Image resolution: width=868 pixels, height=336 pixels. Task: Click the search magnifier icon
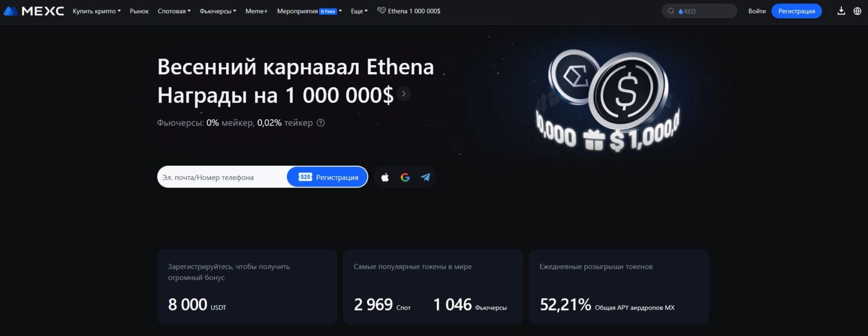pos(671,11)
